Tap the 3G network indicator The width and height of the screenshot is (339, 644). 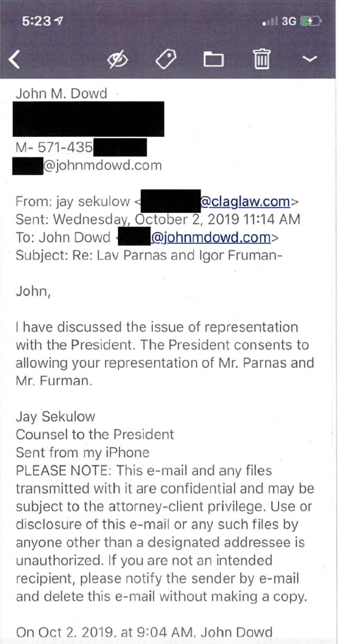pos(289,21)
